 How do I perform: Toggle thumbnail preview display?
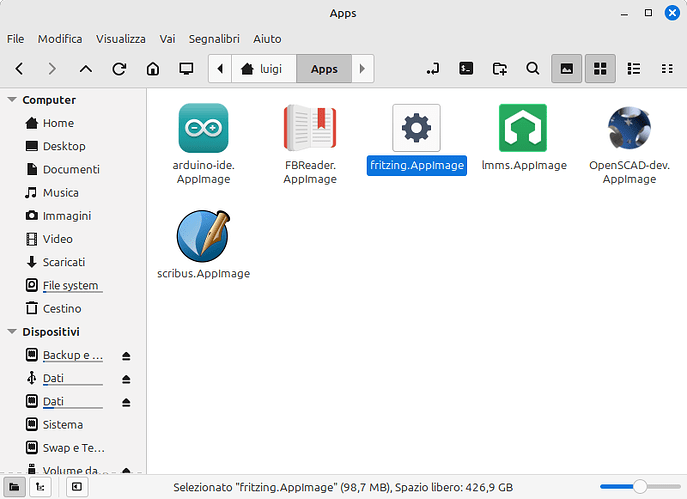(x=567, y=69)
